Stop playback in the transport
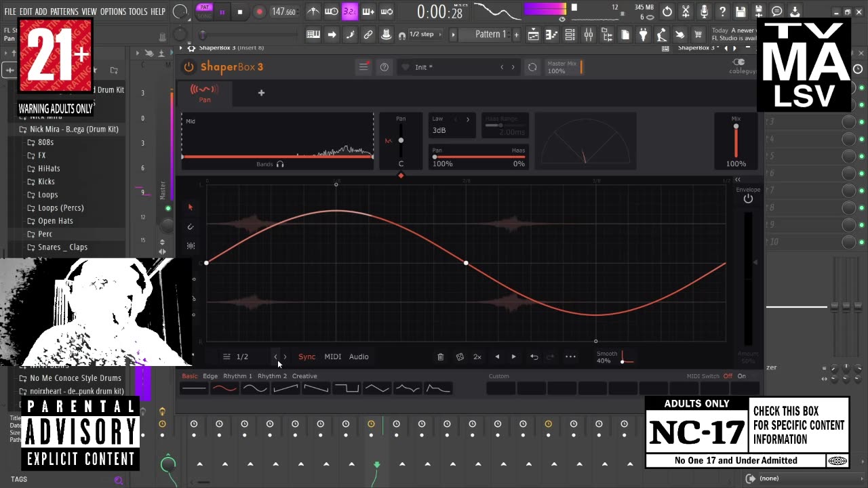 pos(240,12)
